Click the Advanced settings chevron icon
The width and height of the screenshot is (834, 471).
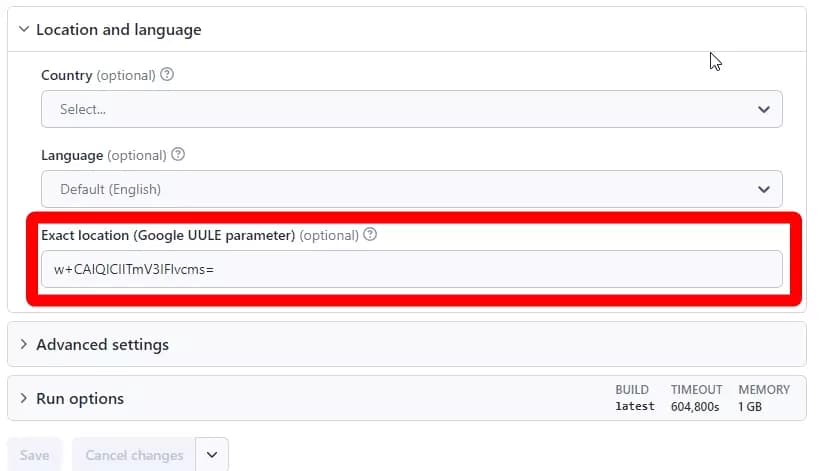coord(23,344)
